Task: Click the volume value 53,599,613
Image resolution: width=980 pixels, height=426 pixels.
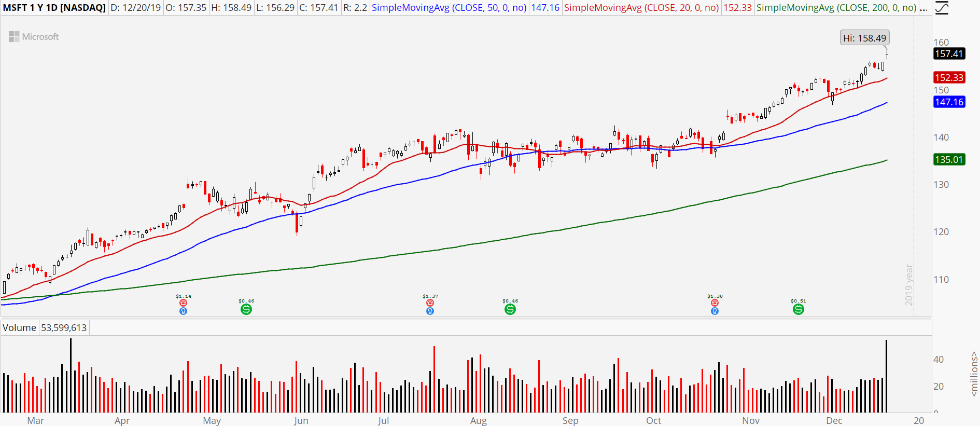Action: click(64, 328)
